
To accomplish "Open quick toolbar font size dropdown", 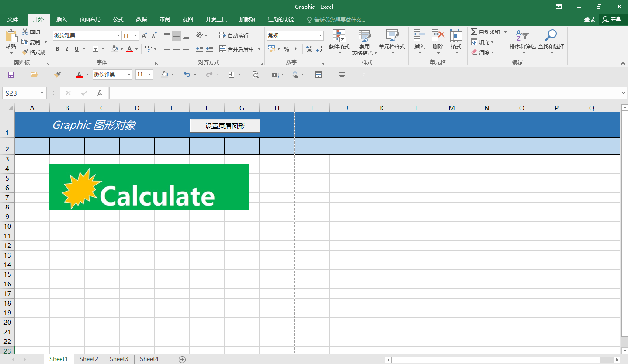I will (150, 75).
